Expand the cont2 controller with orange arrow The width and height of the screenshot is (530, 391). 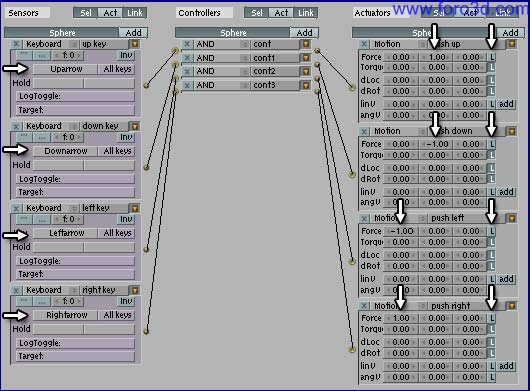click(x=306, y=71)
